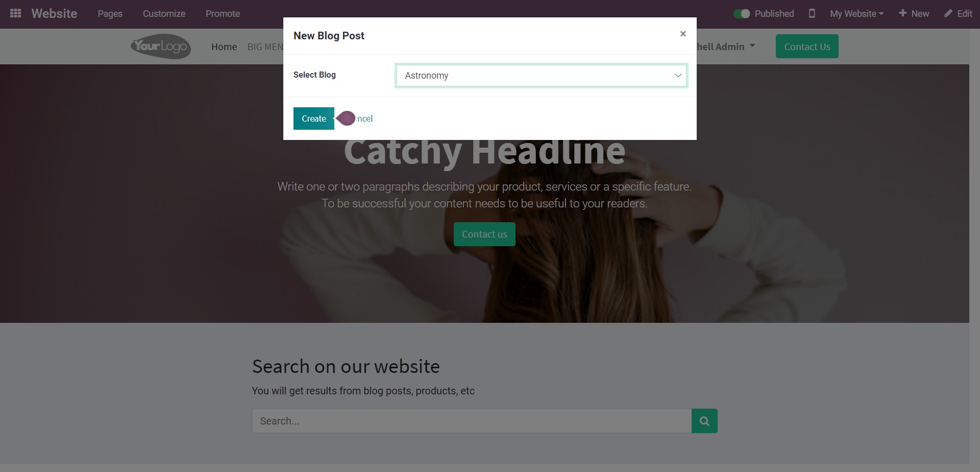Click the pencil Edit button

958,14
